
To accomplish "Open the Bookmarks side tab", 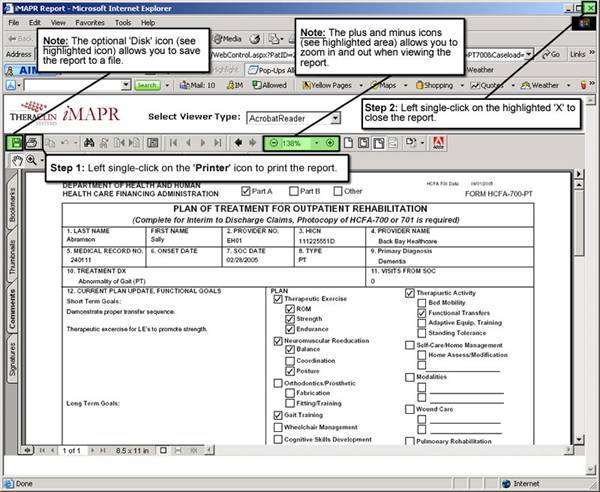I will click(x=12, y=205).
